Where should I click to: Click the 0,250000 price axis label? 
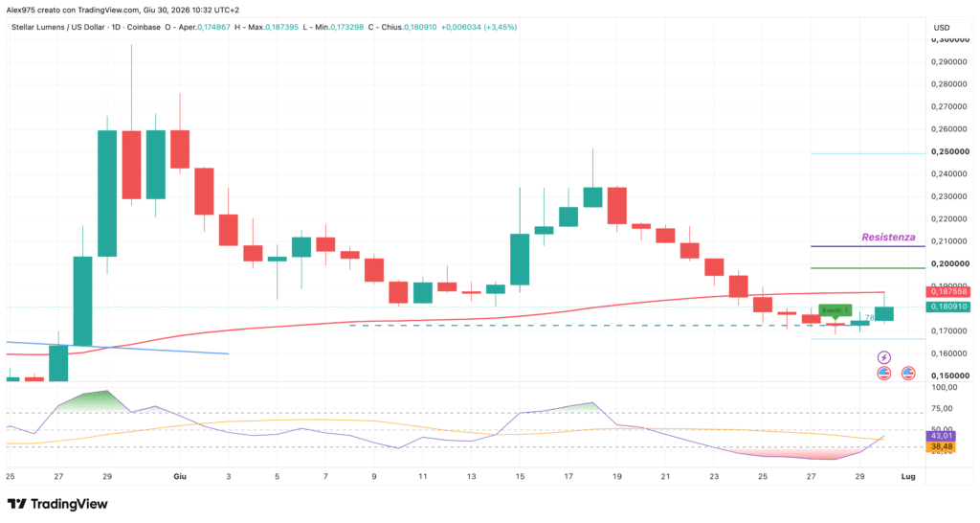[950, 151]
